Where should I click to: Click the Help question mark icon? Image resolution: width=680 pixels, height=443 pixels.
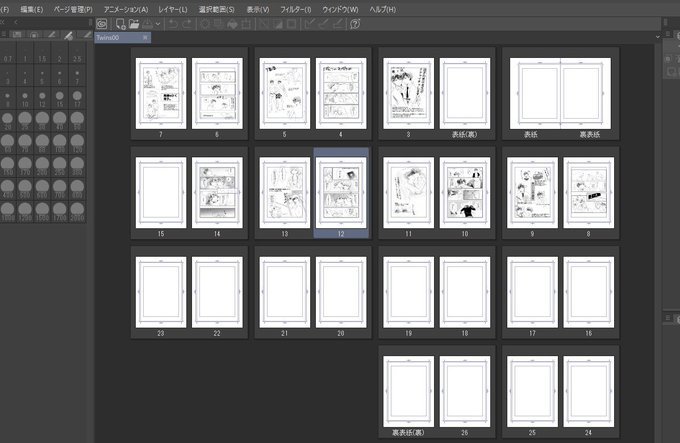click(x=355, y=23)
